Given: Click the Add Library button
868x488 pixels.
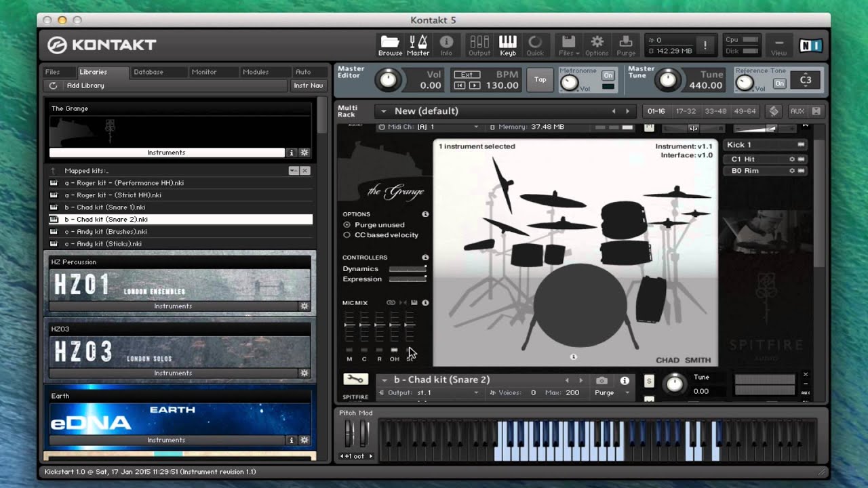Looking at the screenshot, I should click(85, 85).
